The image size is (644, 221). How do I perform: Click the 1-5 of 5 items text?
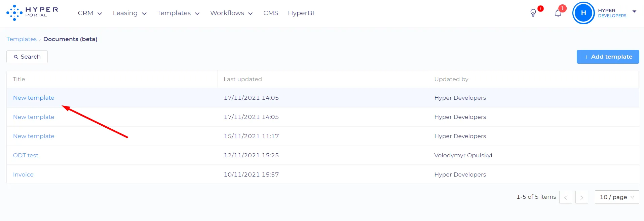(x=536, y=197)
